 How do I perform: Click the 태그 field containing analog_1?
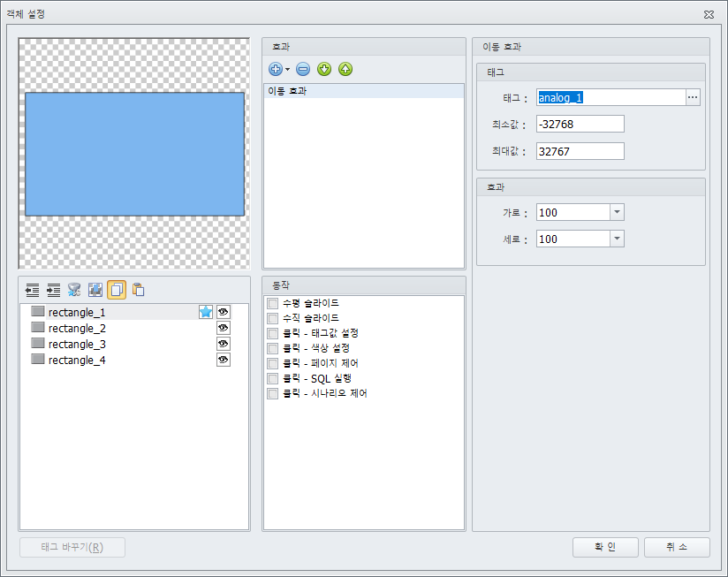(x=611, y=97)
